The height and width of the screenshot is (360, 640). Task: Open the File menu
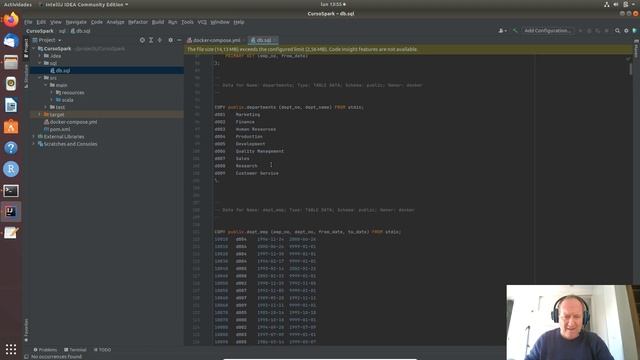(x=28, y=22)
